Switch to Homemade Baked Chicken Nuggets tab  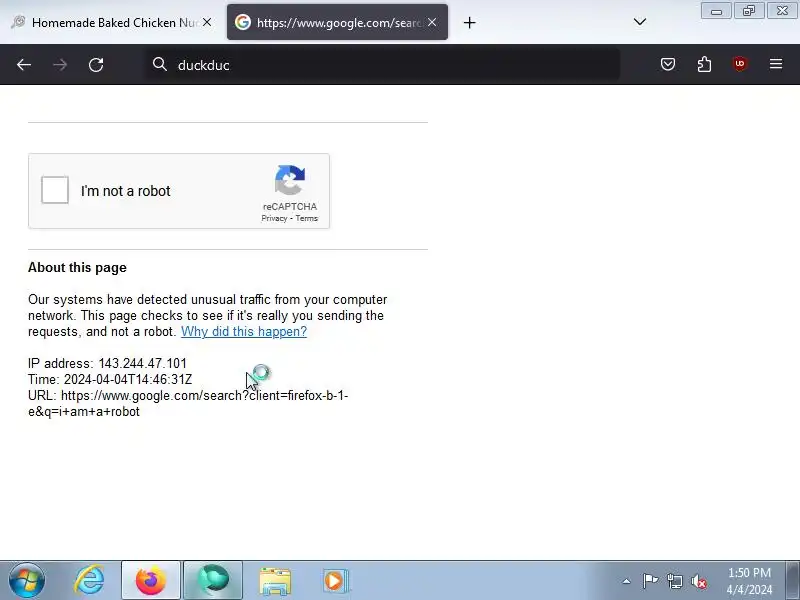(x=111, y=22)
